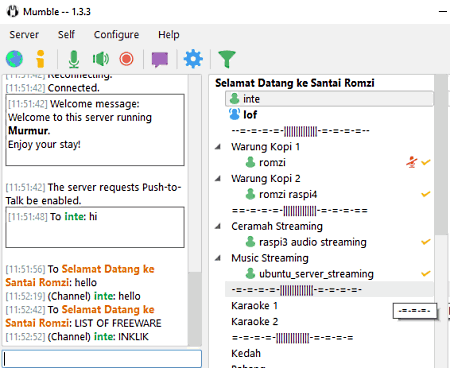The image size is (450, 368).
Task: Click the Mumble app icon in title bar
Action: point(12,12)
